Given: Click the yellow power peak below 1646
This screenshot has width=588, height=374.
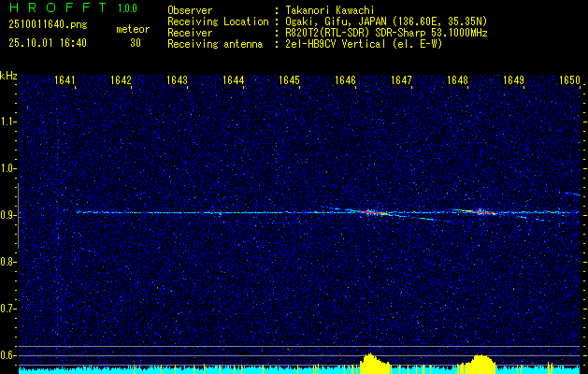Looking at the screenshot, I should (374, 364).
